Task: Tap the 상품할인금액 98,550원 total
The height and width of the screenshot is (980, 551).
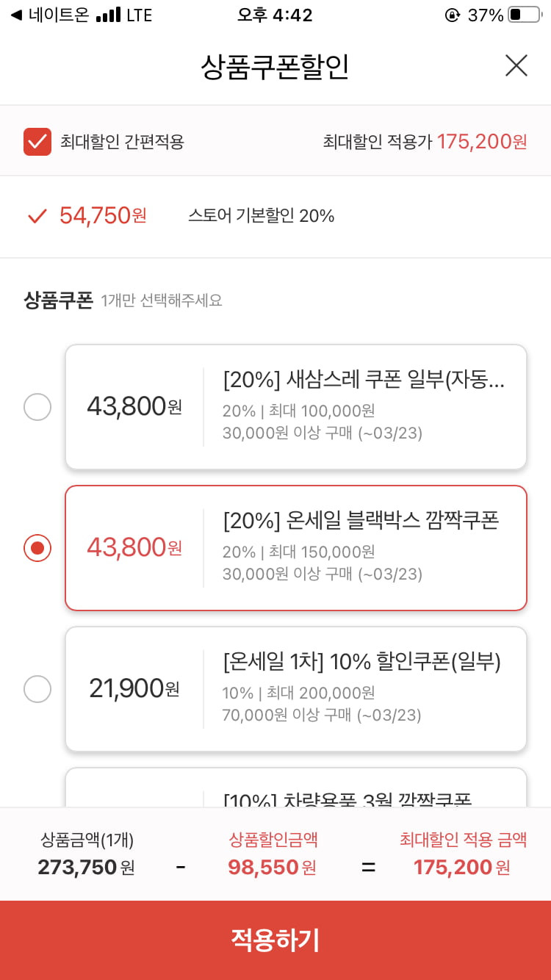Action: pos(273,854)
